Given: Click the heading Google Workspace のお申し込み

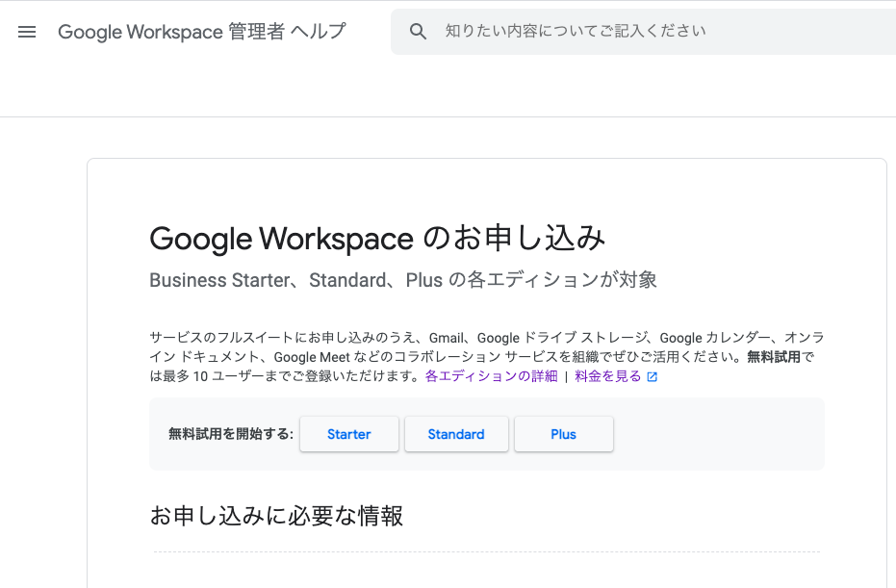Looking at the screenshot, I should [377, 239].
